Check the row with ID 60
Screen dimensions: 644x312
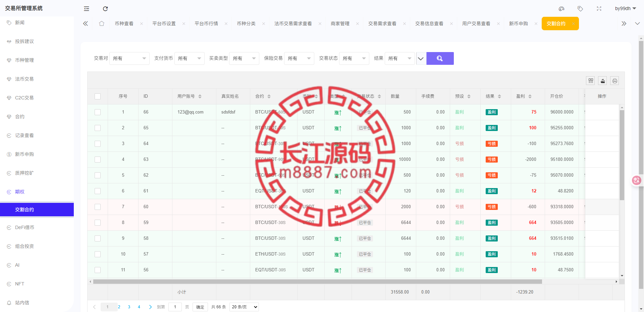tap(98, 207)
